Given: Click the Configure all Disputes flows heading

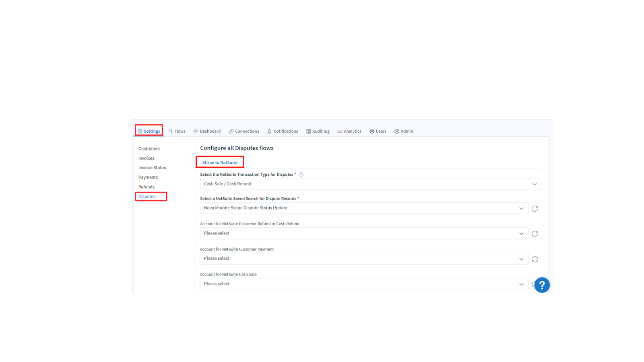Looking at the screenshot, I should [237, 148].
